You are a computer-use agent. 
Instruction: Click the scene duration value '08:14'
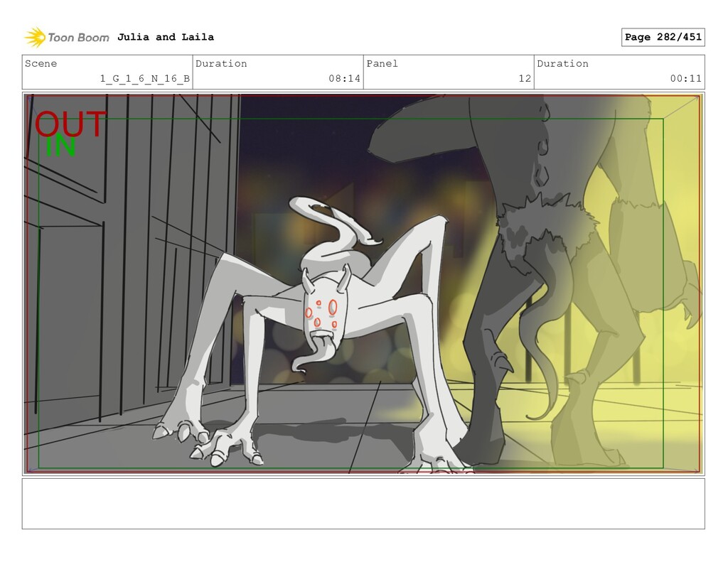(345, 78)
